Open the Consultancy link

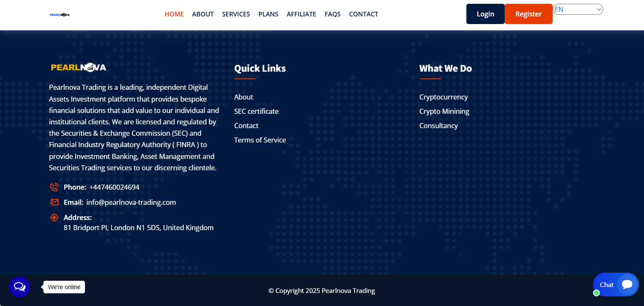pos(439,126)
